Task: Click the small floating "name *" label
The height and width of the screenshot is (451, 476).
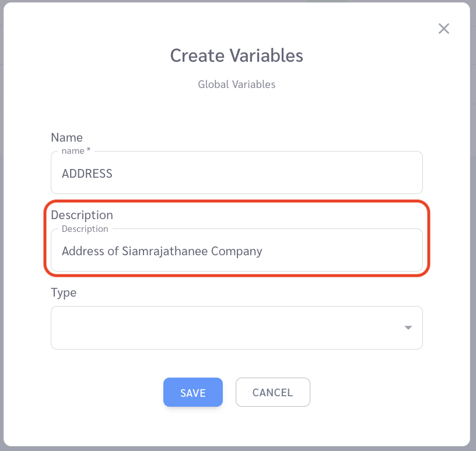Action: point(76,151)
